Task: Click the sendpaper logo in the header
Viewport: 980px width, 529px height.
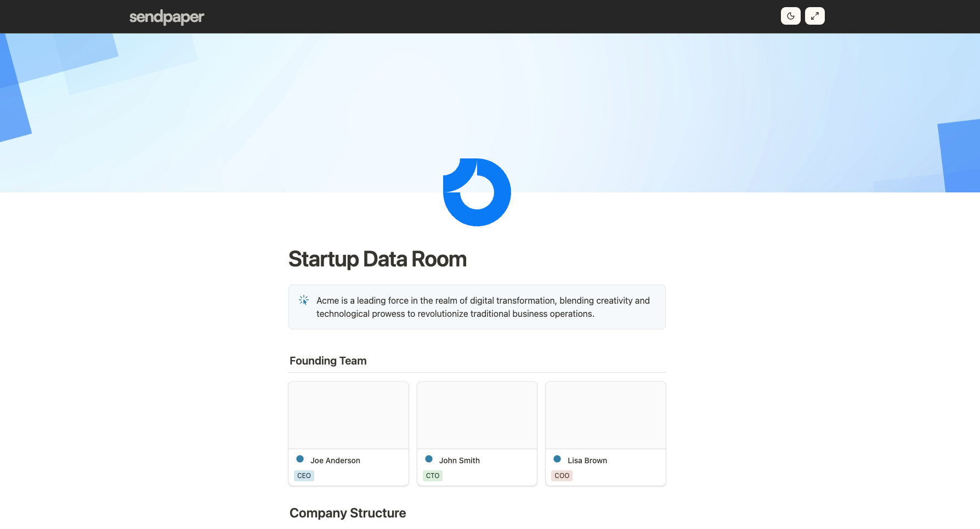Action: click(x=166, y=16)
